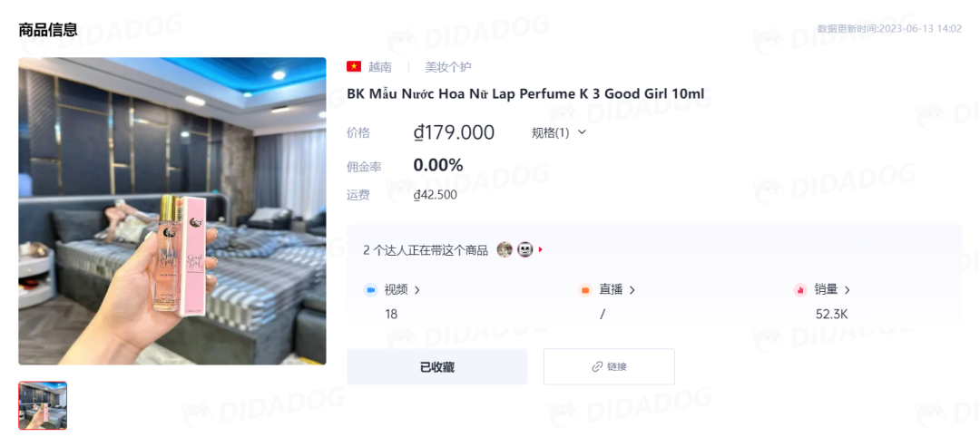
Task: Open livestream details via 直播 chevron
Action: tap(632, 290)
